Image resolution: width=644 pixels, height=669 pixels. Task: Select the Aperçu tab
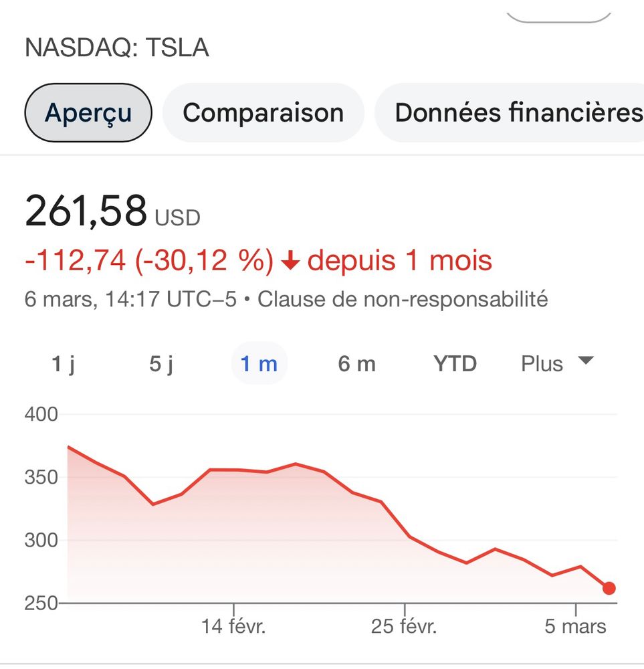click(88, 112)
